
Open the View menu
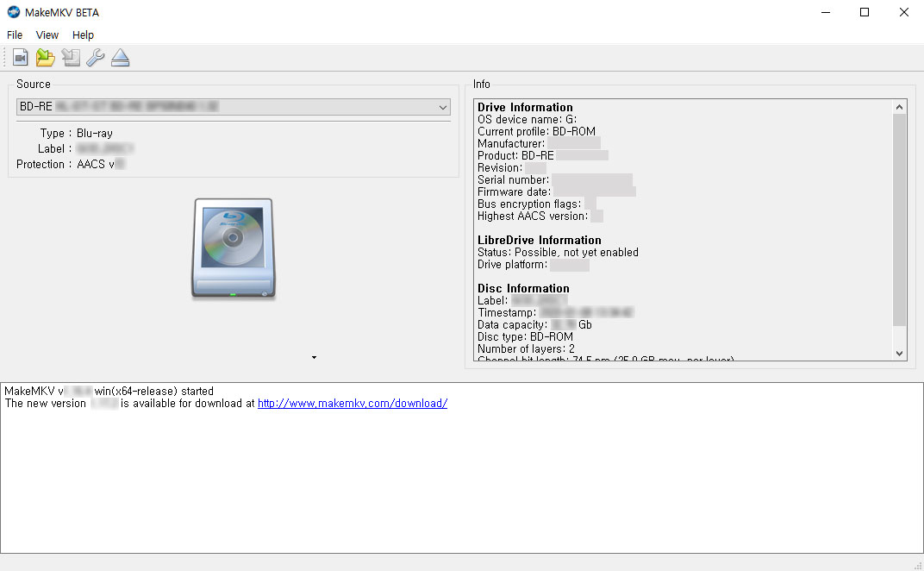tap(47, 35)
